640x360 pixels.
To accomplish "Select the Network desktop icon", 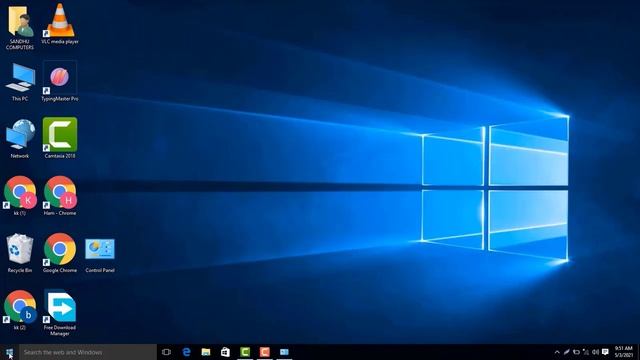I will pos(20,139).
